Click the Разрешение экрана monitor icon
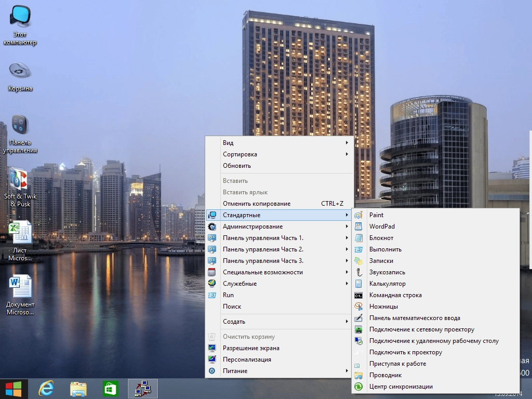This screenshot has height=399, width=532. click(212, 348)
